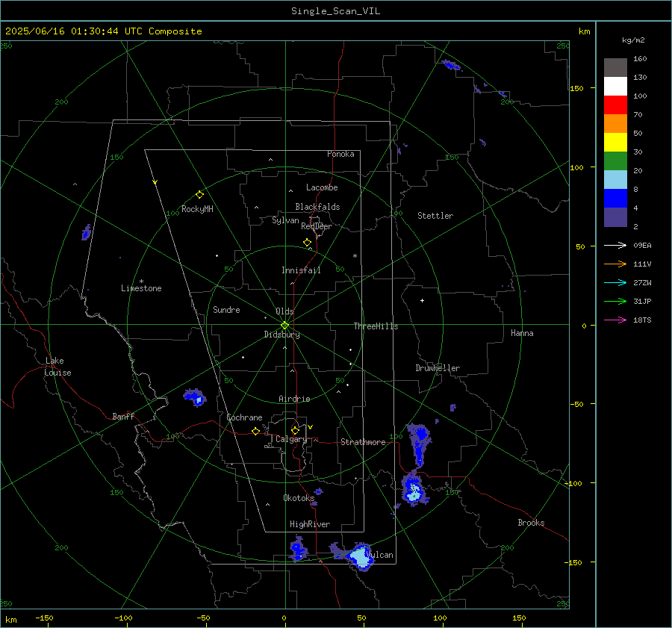The image size is (672, 628).
Task: Click the green 31JP arrow icon
Action: (x=615, y=302)
